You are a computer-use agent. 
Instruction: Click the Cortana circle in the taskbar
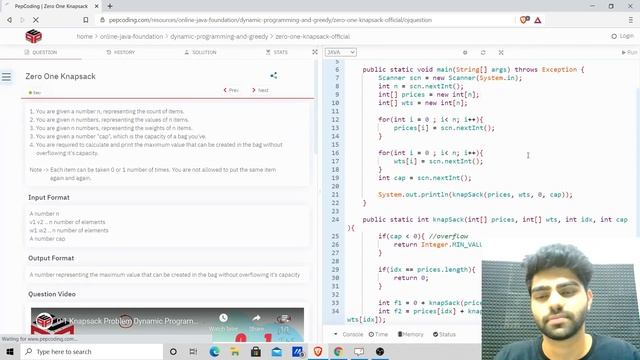tap(173, 351)
